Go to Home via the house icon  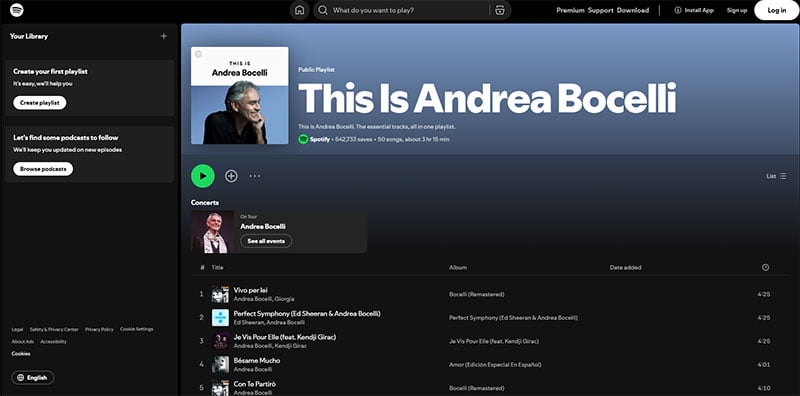click(x=299, y=10)
